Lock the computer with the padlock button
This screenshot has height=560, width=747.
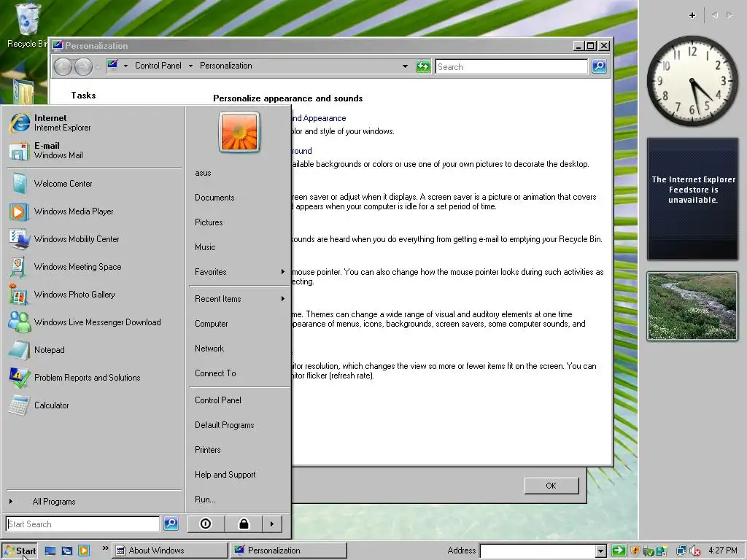[244, 524]
